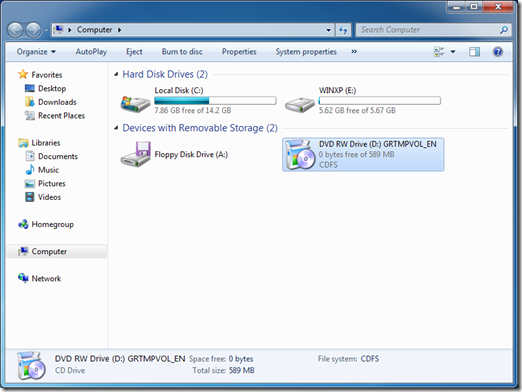Screen dimensions: 522x392
Task: Click the Change your view icon
Action: coord(439,52)
